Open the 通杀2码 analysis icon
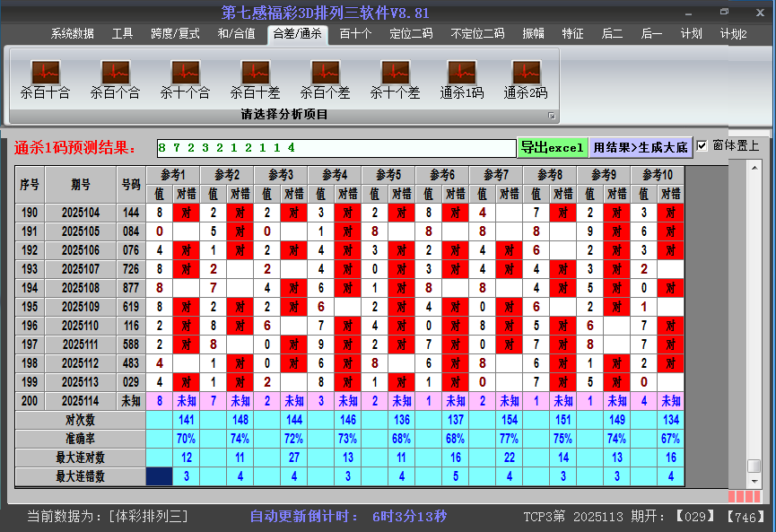776x532 pixels. [x=526, y=80]
